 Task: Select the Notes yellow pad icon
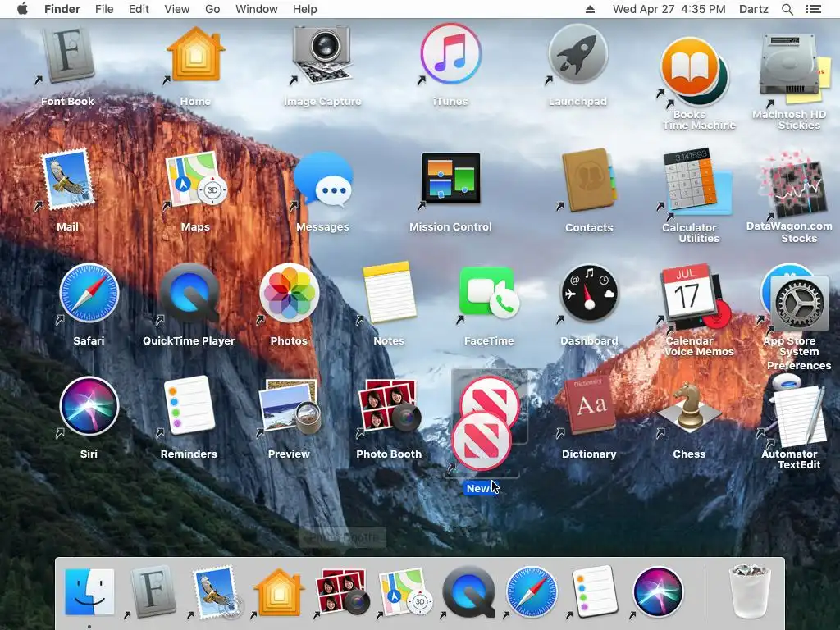point(390,292)
